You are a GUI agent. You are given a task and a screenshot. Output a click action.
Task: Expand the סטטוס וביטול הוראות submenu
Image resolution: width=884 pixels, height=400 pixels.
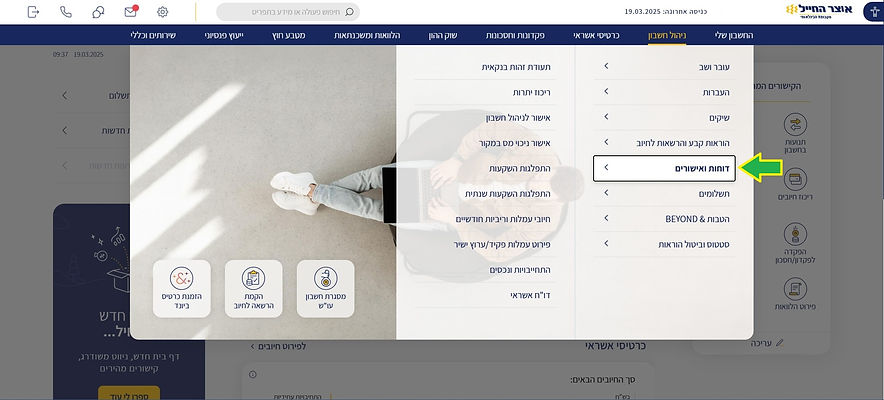pyautogui.click(x=664, y=245)
